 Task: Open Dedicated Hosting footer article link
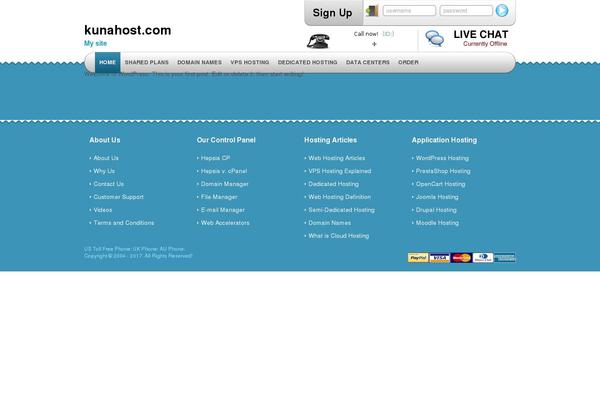pyautogui.click(x=334, y=184)
